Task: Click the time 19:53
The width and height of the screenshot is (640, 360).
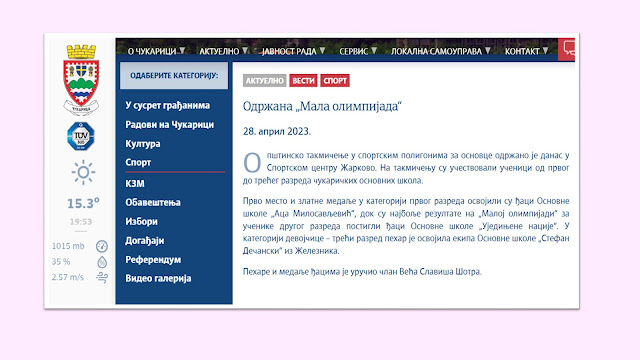Action: coord(81,222)
